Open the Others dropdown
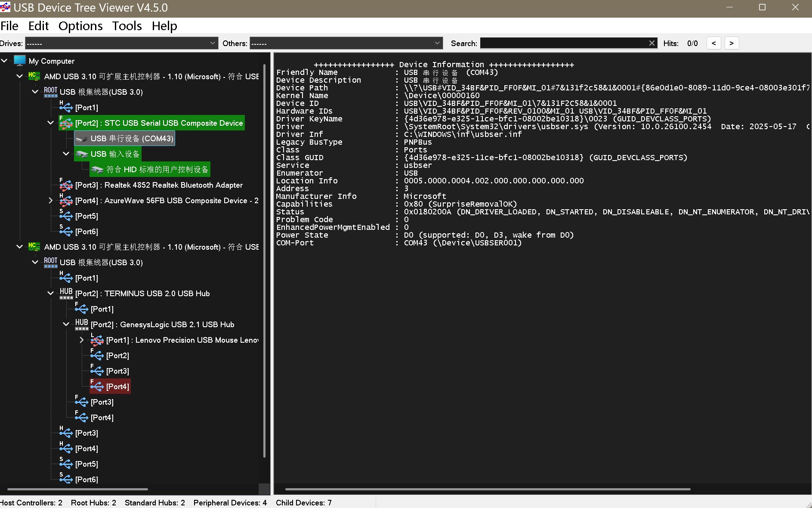 pyautogui.click(x=346, y=43)
